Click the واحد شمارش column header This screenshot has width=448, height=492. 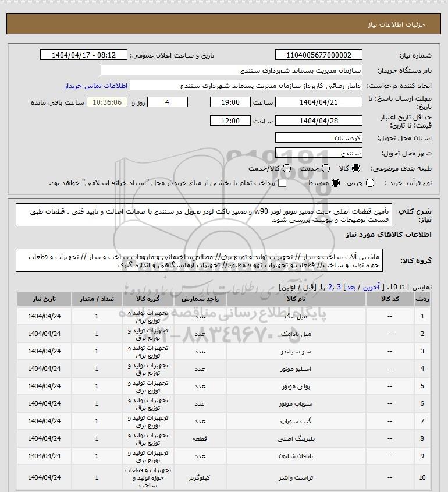click(200, 299)
